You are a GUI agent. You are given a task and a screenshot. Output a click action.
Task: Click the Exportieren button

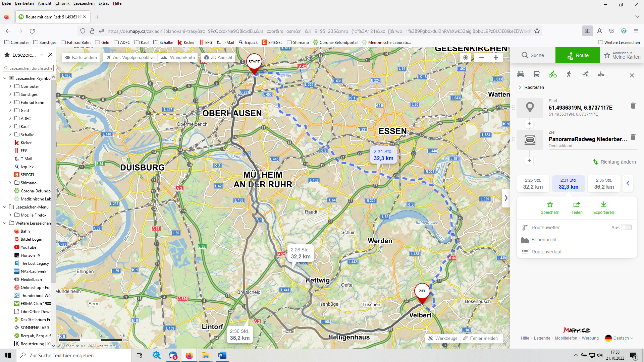pyautogui.click(x=603, y=208)
